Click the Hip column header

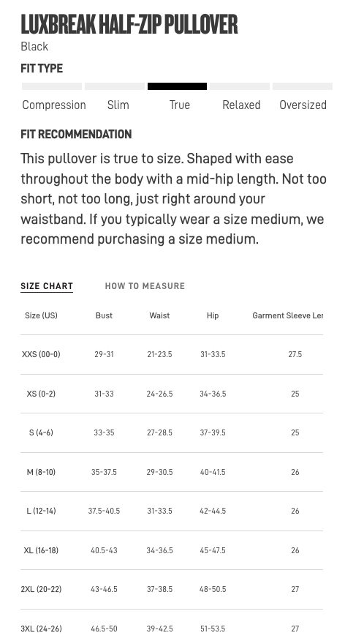213,315
